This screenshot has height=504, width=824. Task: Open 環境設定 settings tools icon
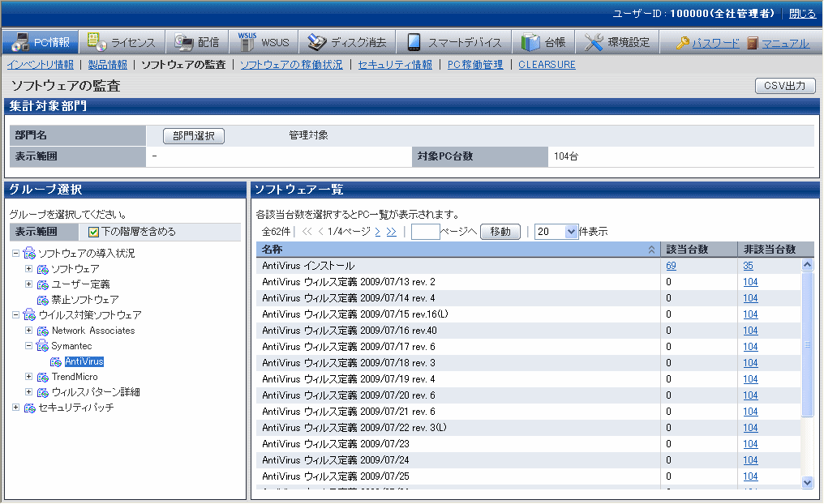click(594, 42)
